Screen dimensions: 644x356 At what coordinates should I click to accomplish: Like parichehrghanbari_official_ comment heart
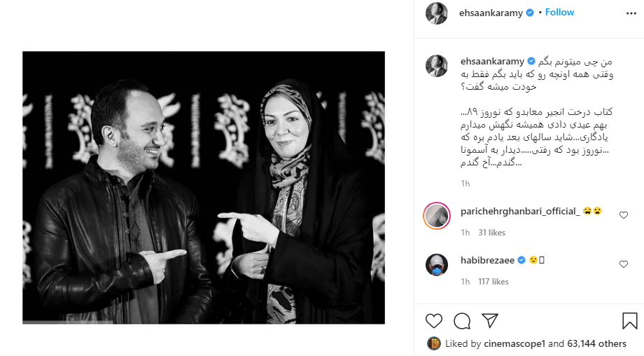click(x=624, y=215)
